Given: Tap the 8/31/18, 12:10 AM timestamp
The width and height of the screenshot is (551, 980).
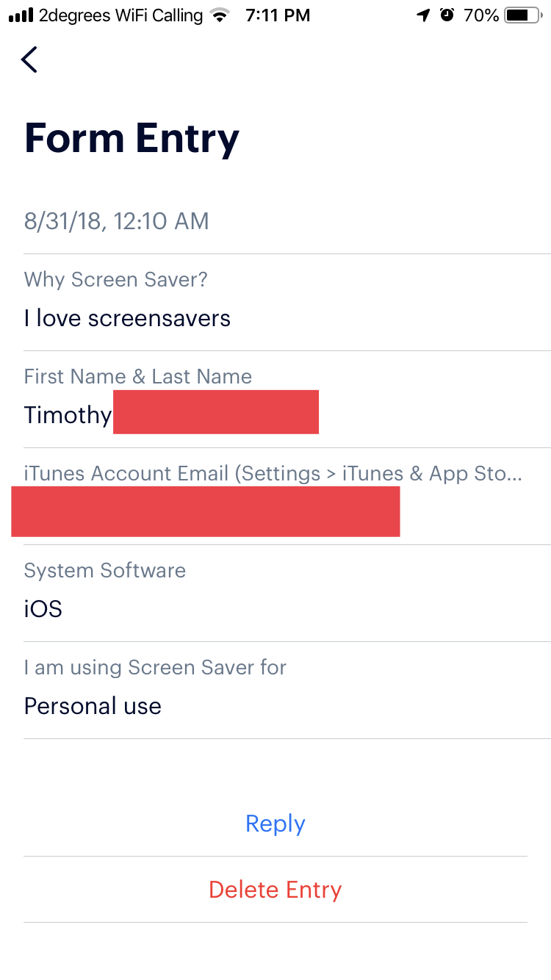Looking at the screenshot, I should tap(117, 221).
